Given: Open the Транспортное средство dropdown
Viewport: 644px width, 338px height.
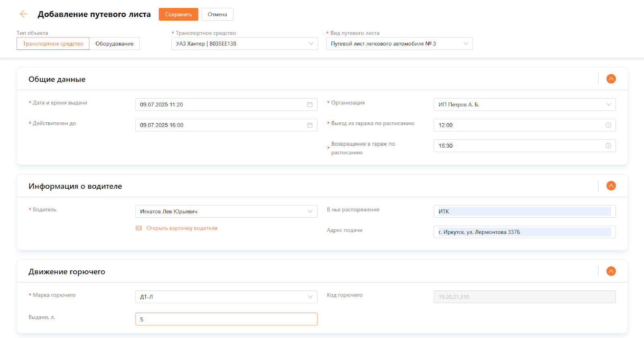Looking at the screenshot, I should (x=244, y=43).
